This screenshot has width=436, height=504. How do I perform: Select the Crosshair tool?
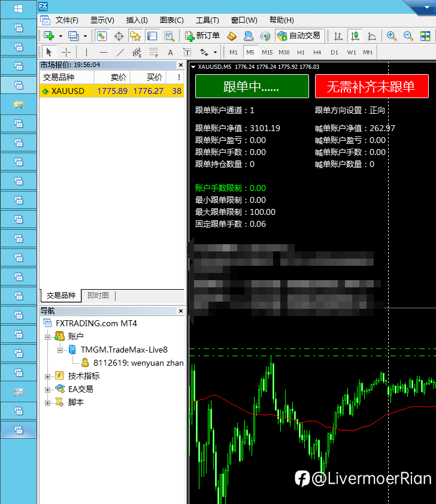[66, 52]
